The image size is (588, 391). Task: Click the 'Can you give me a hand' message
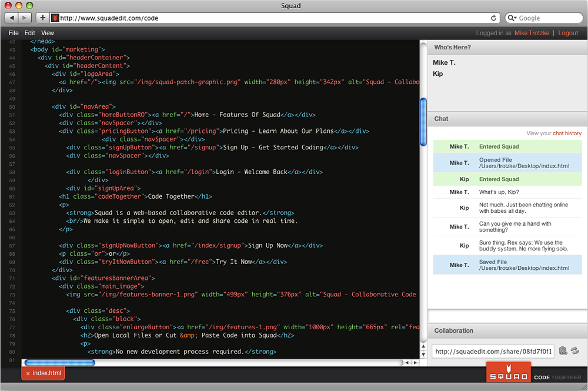click(507, 226)
